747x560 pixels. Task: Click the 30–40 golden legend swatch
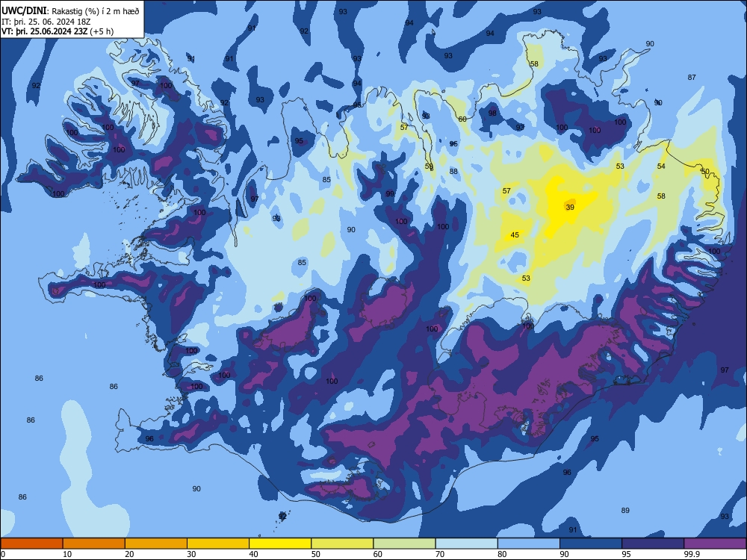[x=218, y=544]
